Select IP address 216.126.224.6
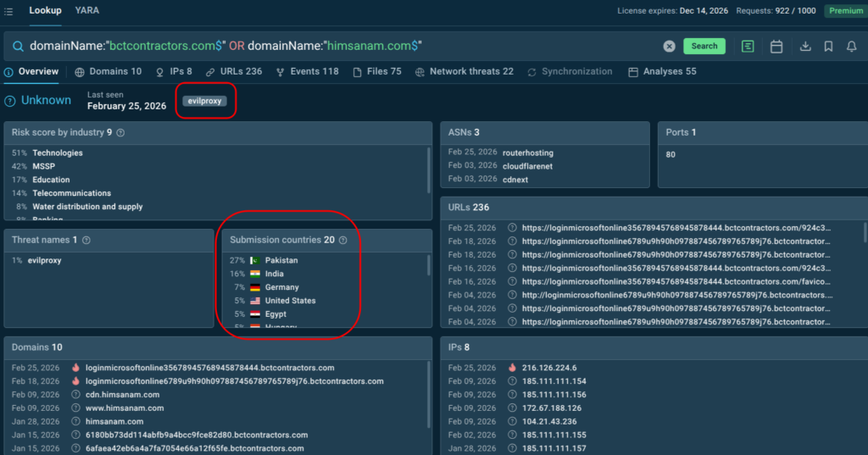Screen dimensions: 868x455 click(x=549, y=368)
